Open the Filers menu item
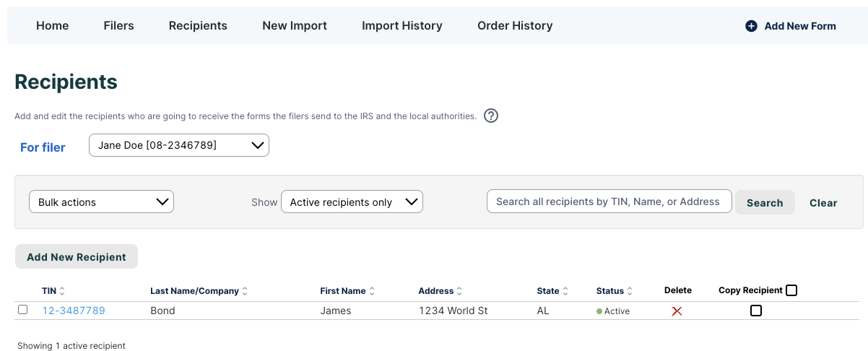 coord(118,26)
